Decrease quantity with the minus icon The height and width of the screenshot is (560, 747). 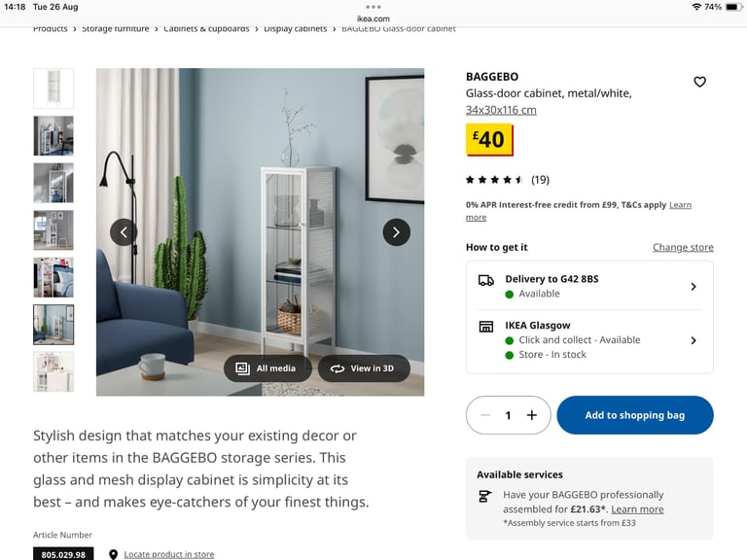485,415
